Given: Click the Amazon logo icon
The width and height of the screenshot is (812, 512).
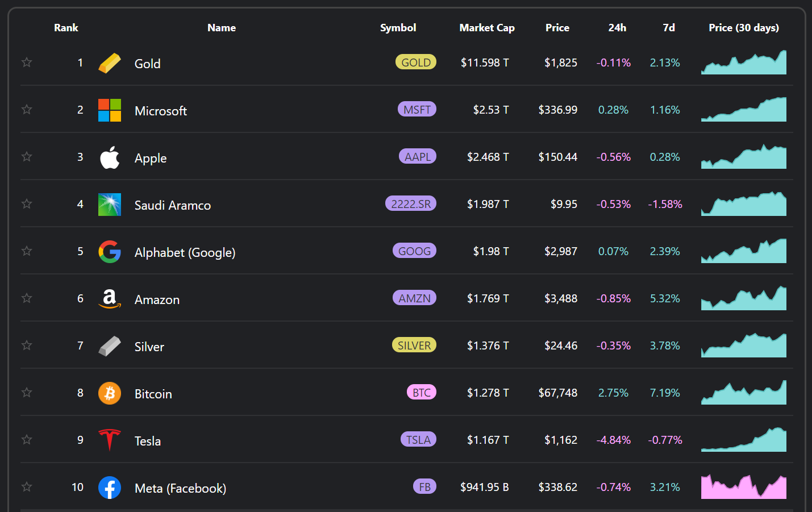Looking at the screenshot, I should pyautogui.click(x=110, y=299).
